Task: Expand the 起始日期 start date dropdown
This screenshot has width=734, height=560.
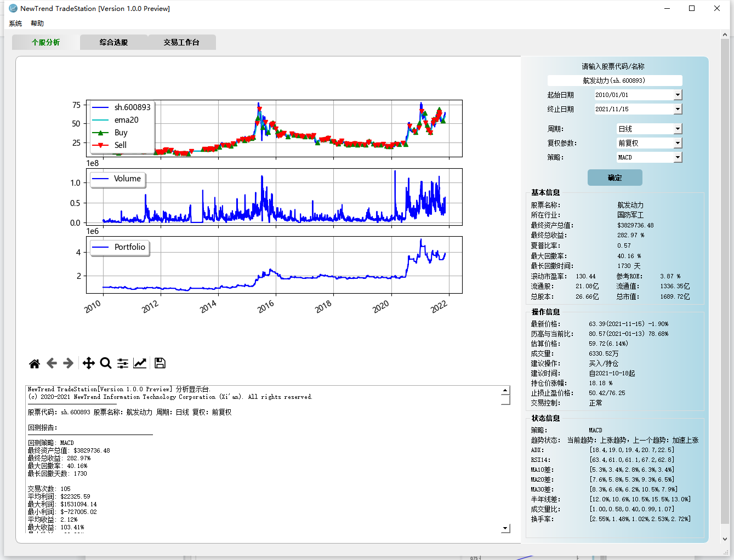Action: coord(678,95)
